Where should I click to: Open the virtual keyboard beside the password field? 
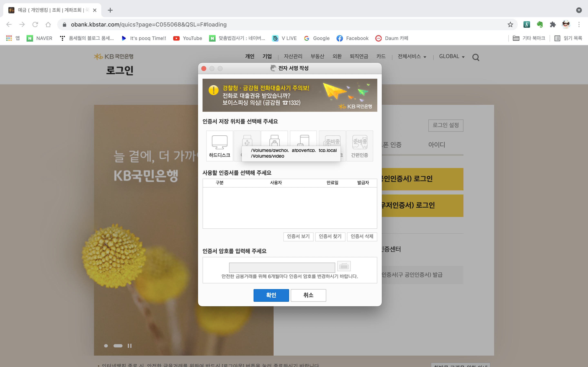point(344,266)
